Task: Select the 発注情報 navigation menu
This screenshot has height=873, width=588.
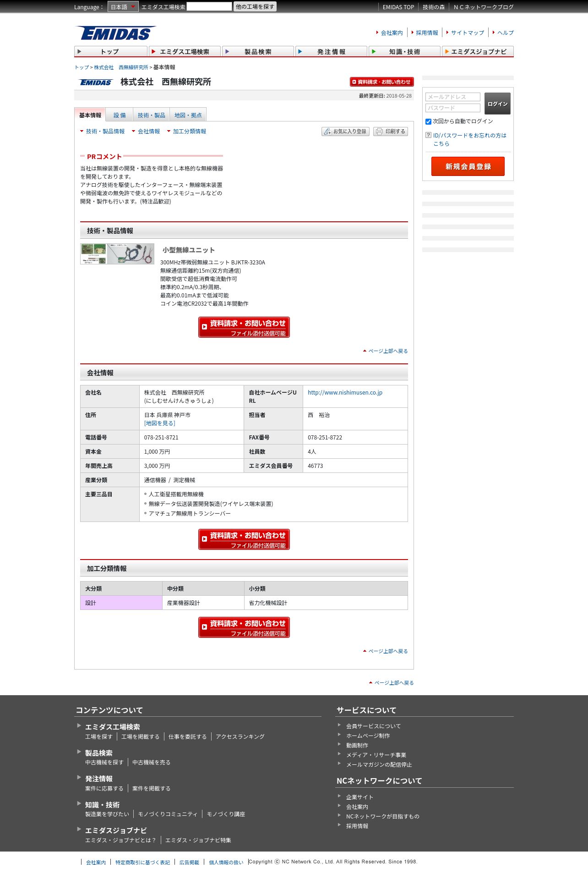Action: [x=331, y=51]
